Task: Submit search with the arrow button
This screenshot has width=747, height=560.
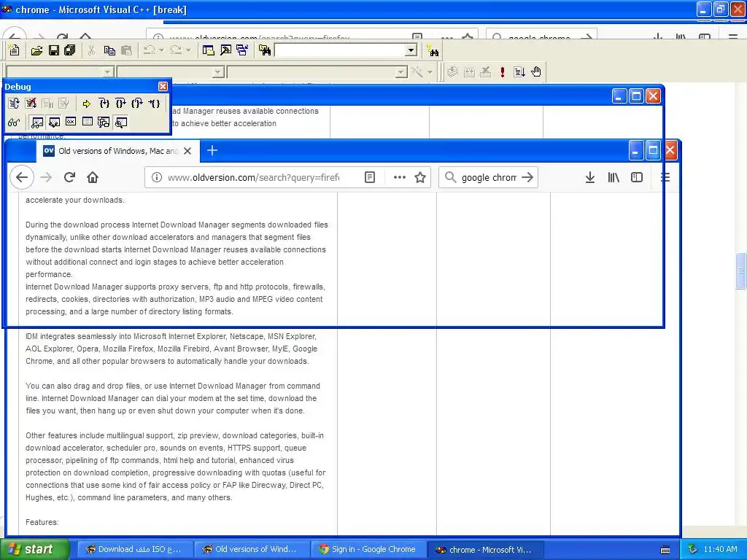Action: coord(527,178)
